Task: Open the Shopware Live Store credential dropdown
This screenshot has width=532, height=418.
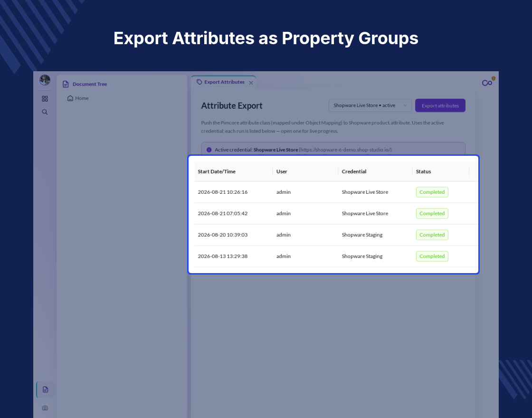Action: pyautogui.click(x=370, y=105)
